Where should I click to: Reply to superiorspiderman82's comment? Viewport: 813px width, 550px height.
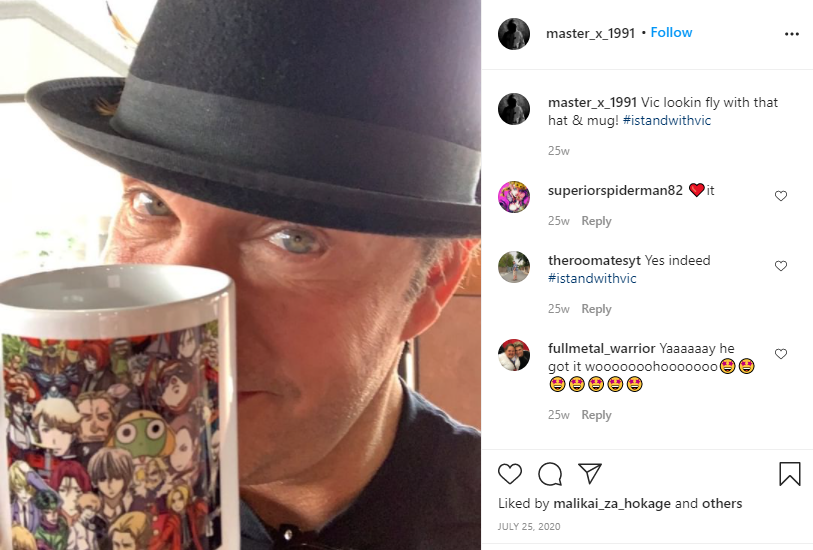click(596, 221)
